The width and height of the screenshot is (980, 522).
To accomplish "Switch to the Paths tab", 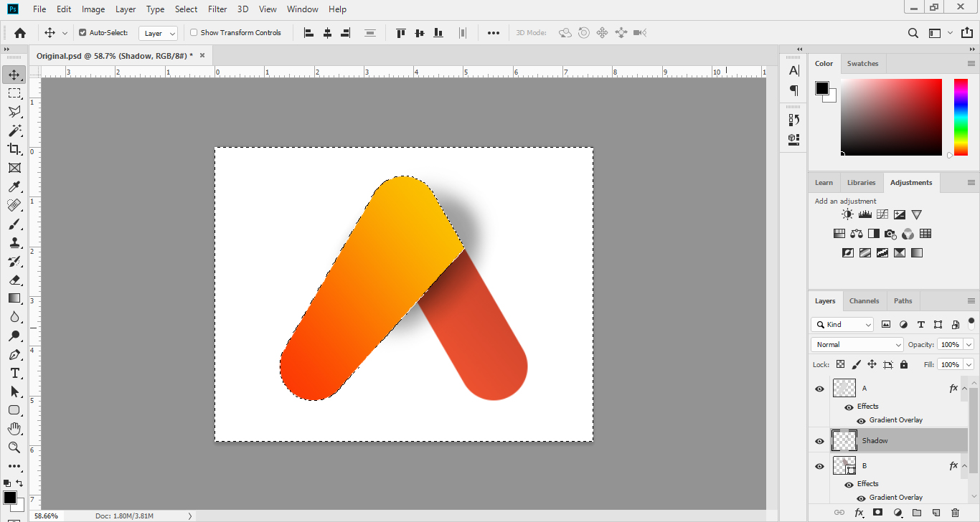I will click(x=903, y=301).
